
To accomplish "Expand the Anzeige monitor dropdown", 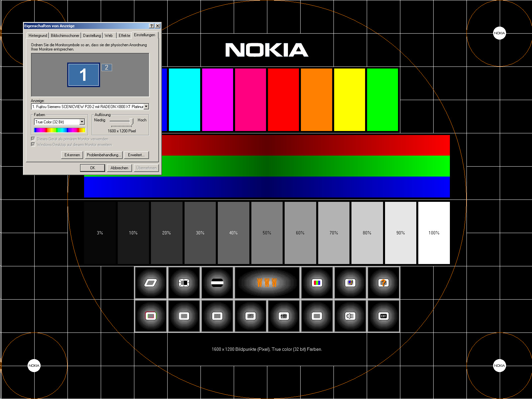I will [x=146, y=107].
